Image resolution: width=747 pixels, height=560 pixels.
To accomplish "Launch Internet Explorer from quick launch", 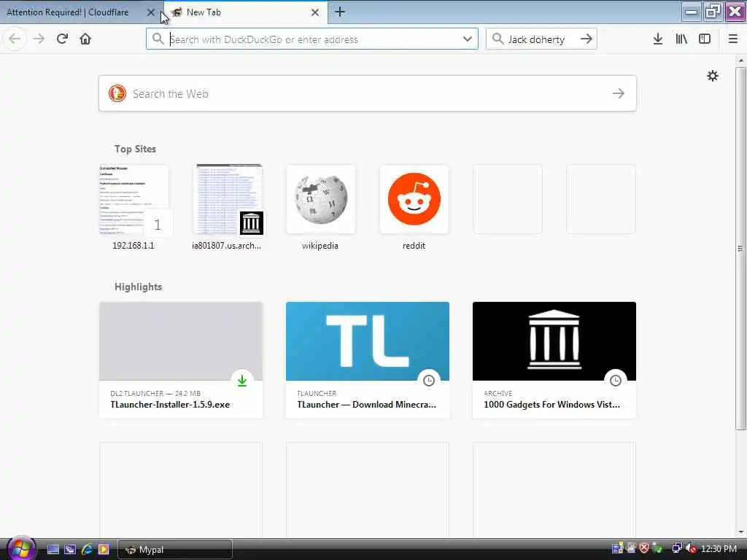I will click(x=87, y=550).
